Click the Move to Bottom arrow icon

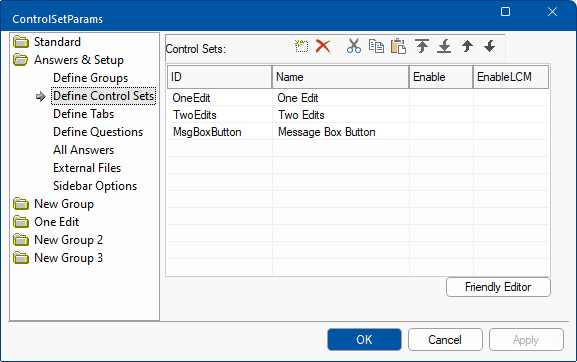pos(444,46)
